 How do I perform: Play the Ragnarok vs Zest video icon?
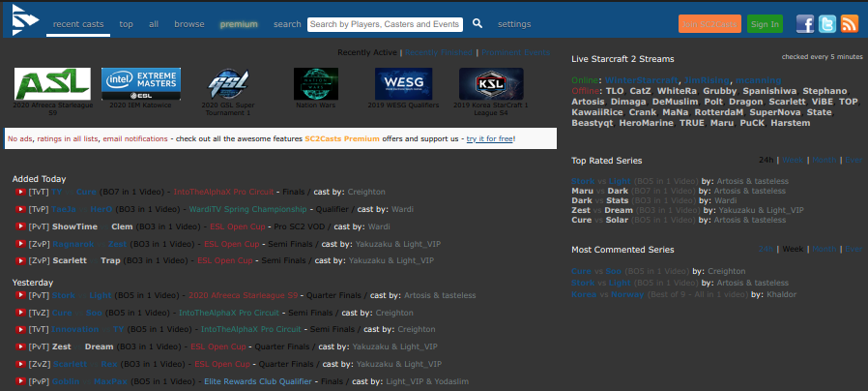(x=21, y=244)
